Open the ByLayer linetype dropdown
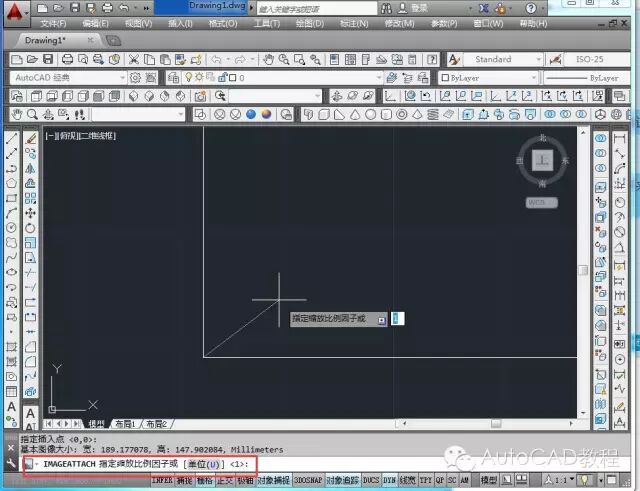The height and width of the screenshot is (491, 640). 587,78
